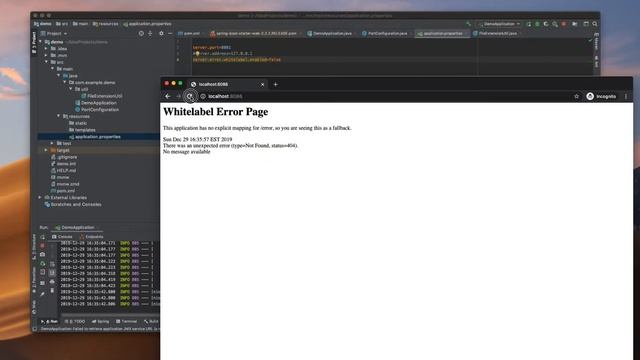Select the templates folder in the tree
The image size is (640, 360).
(85, 130)
